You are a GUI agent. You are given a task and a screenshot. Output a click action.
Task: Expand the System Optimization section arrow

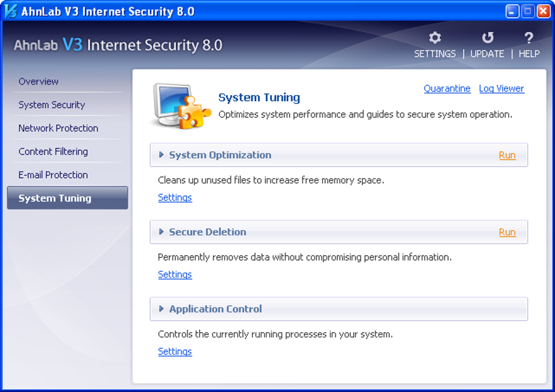click(x=161, y=155)
